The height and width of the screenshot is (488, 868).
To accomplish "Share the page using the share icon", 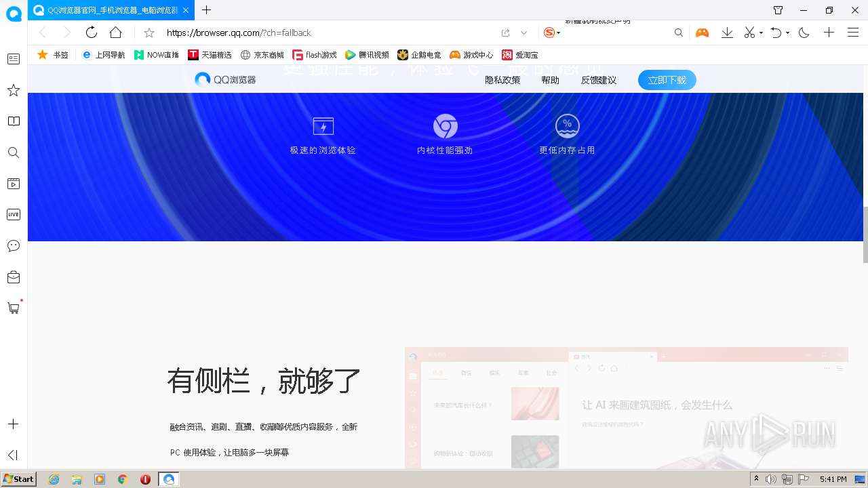I will pos(505,33).
